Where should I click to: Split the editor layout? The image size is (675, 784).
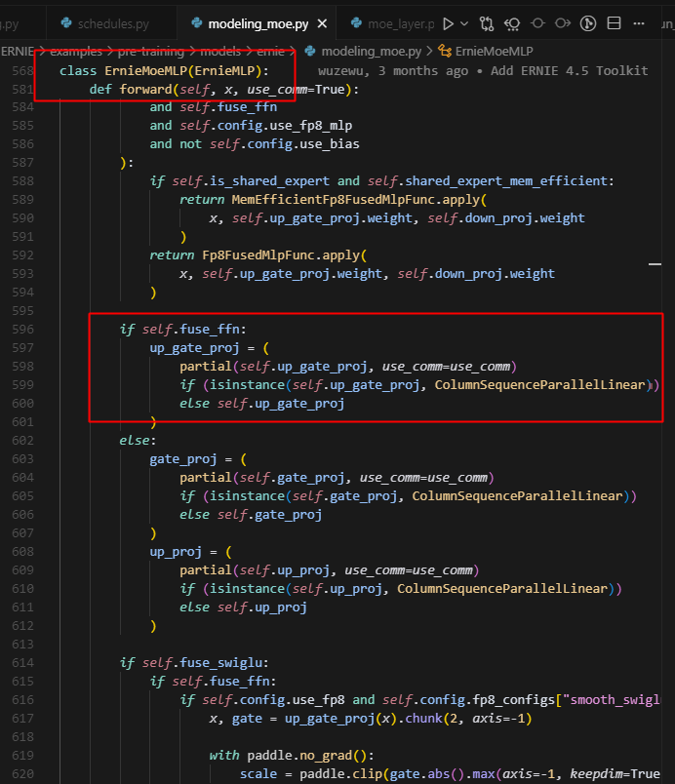point(615,22)
